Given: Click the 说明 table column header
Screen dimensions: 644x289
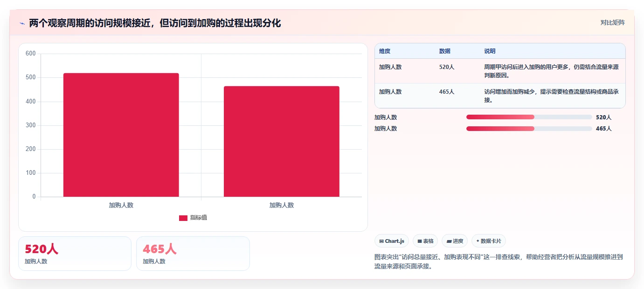Looking at the screenshot, I should pos(490,51).
